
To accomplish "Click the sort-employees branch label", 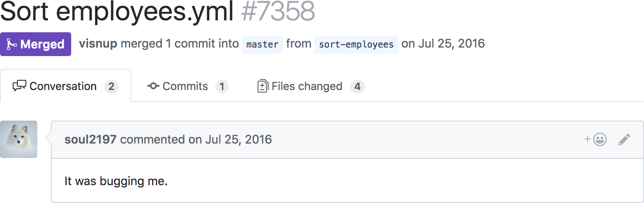I will tap(356, 44).
